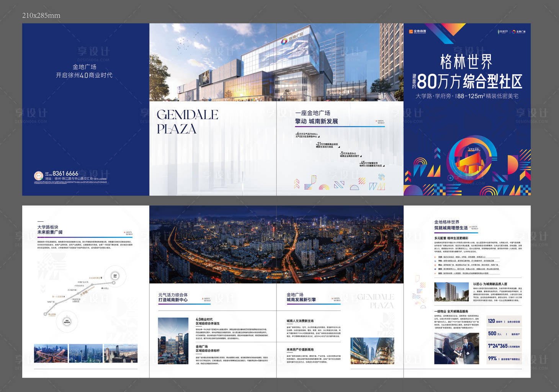Click the faded GEMDALE PLAZA watermark text

(x=376, y=301)
